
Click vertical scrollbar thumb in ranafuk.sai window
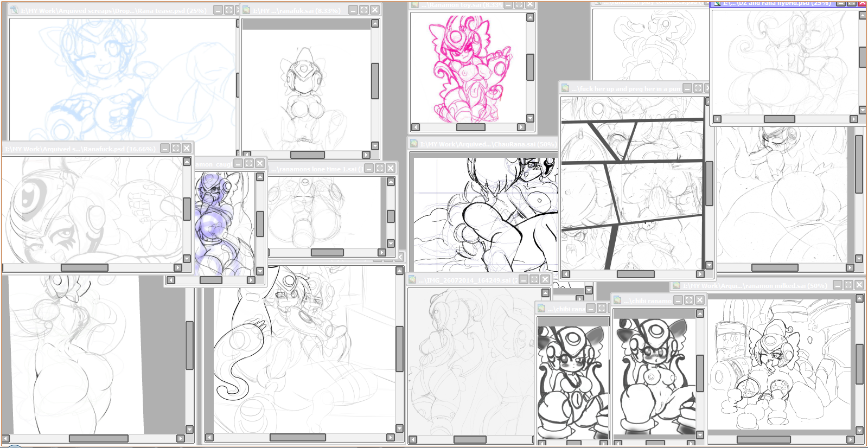pos(375,81)
